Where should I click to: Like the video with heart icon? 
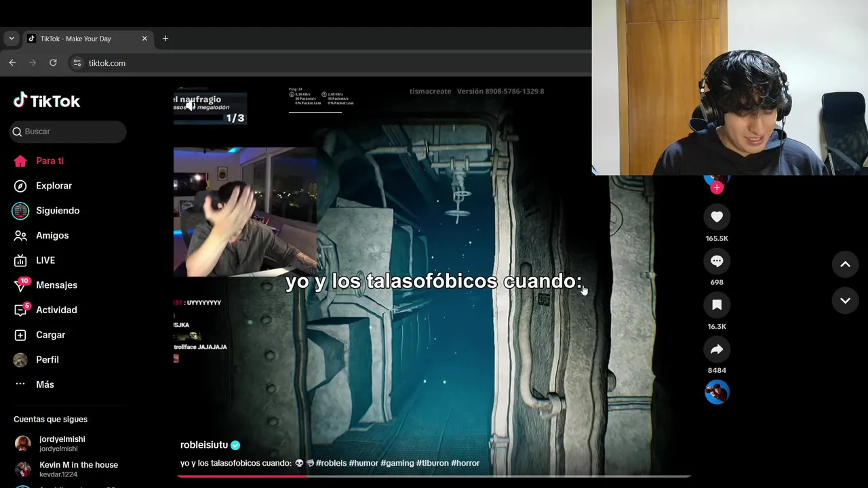[x=717, y=217]
